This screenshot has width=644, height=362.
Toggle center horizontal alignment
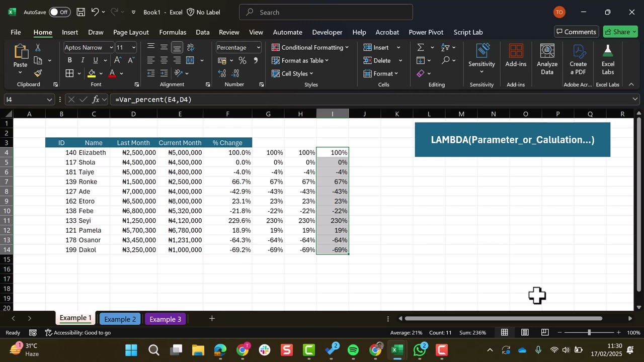(164, 60)
